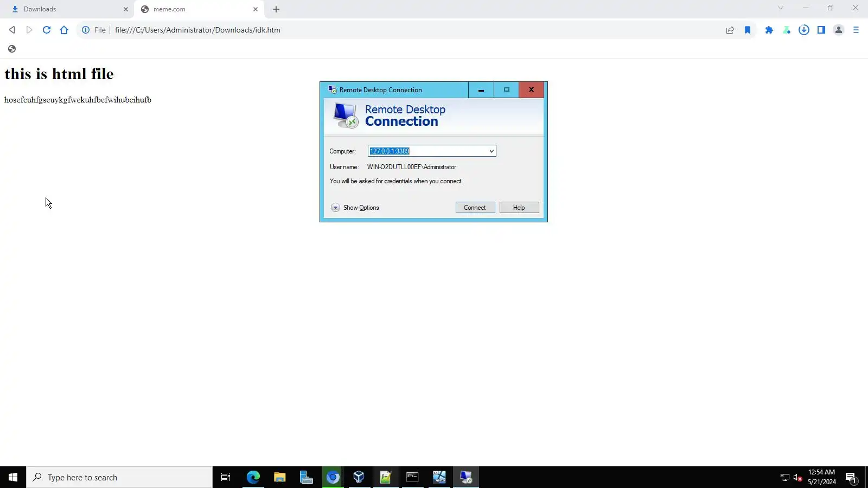Minimize the Remote Desktop Connection dialog
The image size is (868, 488).
coord(481,90)
